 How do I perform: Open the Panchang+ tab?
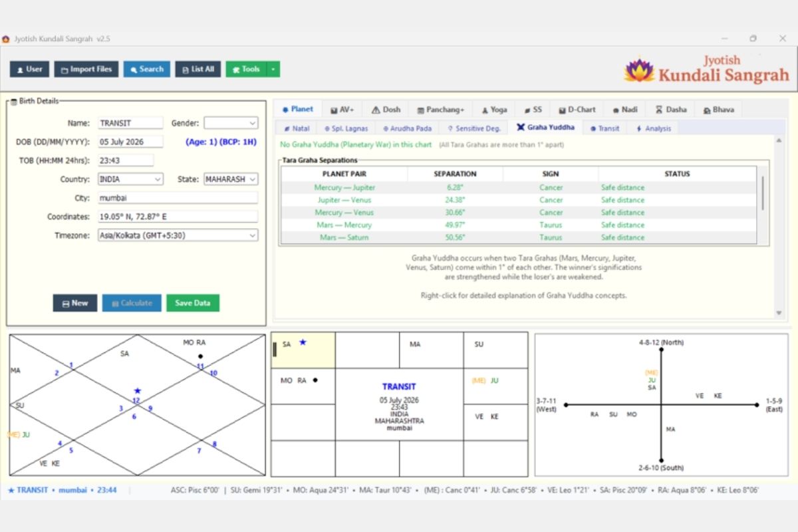tap(440, 110)
